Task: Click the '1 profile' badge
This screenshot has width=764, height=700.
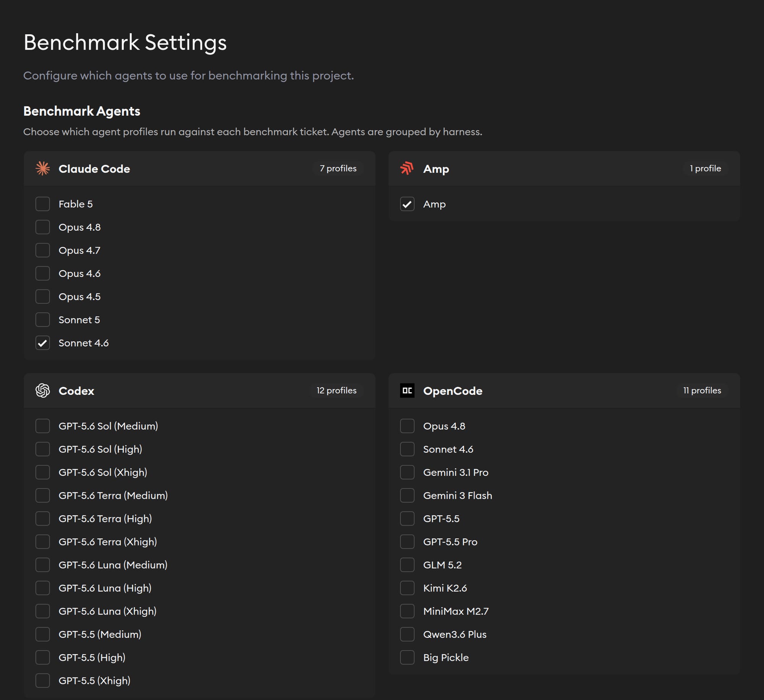Action: pyautogui.click(x=705, y=168)
